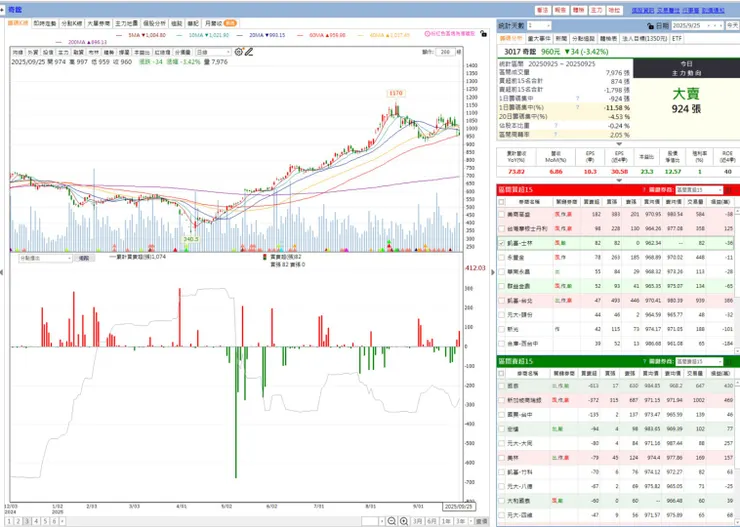Toggle the 本益比 overlay on the chart toolbar
This screenshot has height=527, width=740.
tap(141, 52)
